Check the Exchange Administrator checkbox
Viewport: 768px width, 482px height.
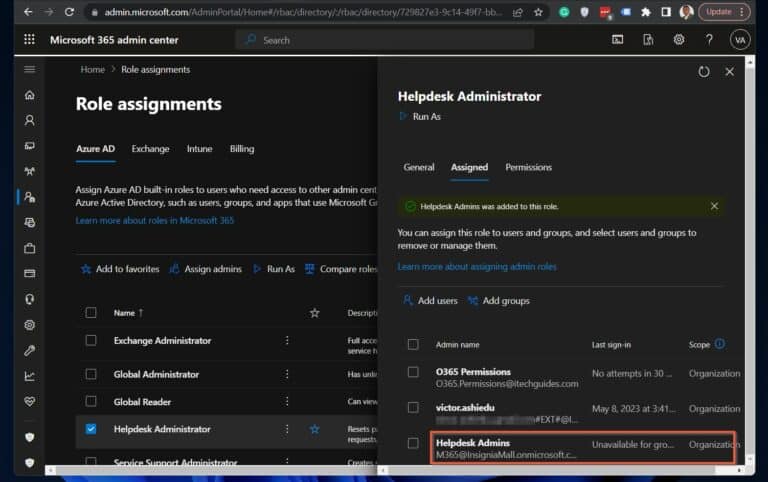tap(91, 340)
